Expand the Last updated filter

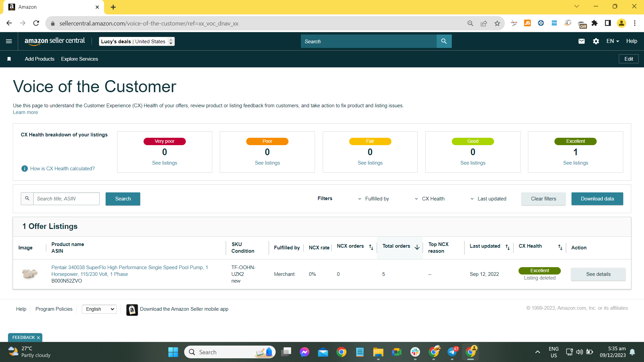tap(488, 199)
